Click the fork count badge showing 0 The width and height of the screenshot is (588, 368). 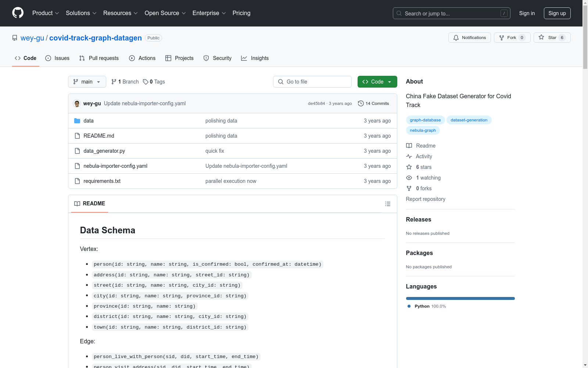pyautogui.click(x=522, y=38)
